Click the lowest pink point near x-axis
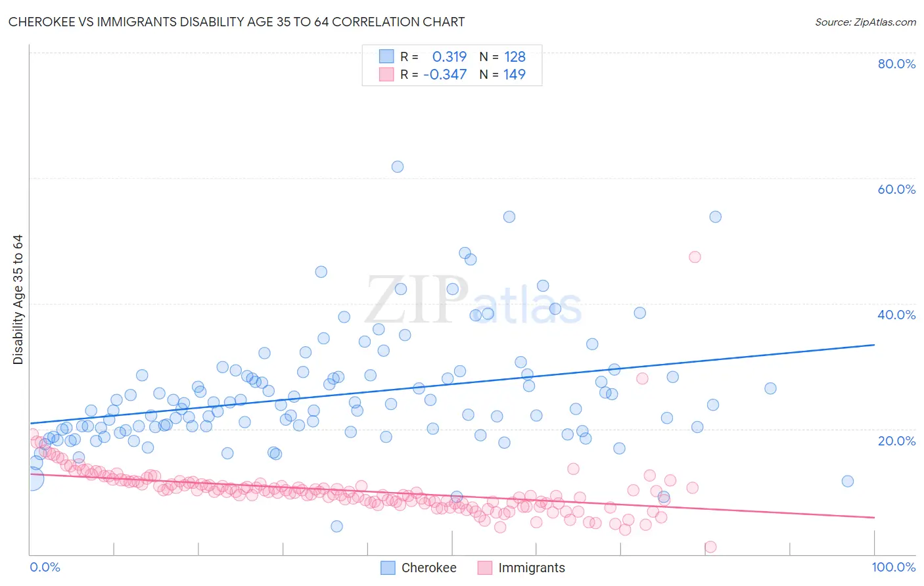924x586 pixels. tap(710, 547)
